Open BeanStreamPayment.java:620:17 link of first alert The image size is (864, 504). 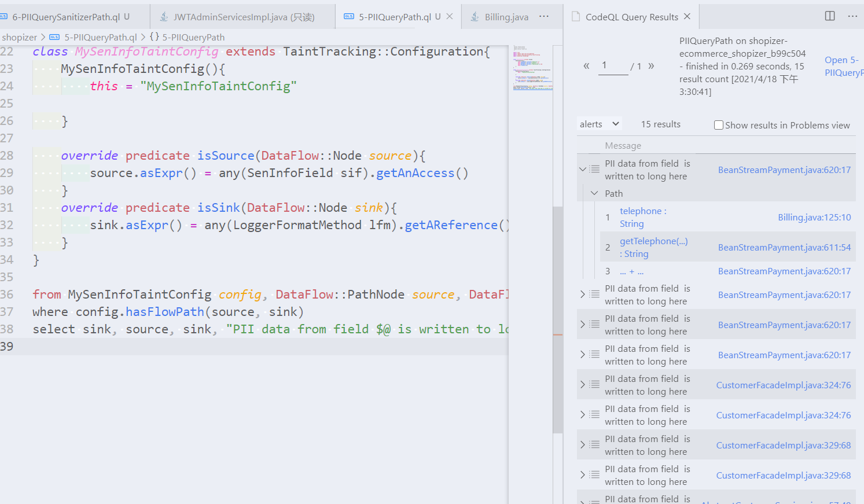pos(784,170)
